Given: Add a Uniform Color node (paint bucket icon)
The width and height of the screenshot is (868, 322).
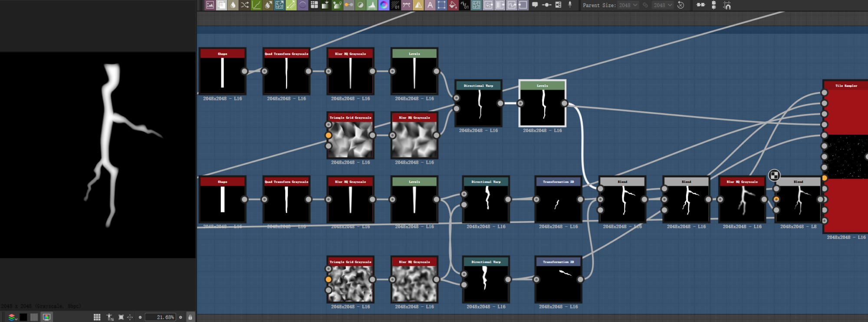Looking at the screenshot, I should (x=453, y=5).
